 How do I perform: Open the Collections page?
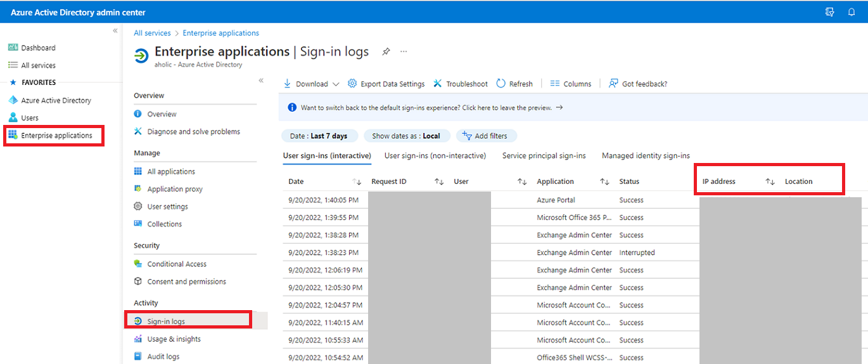[x=165, y=224]
